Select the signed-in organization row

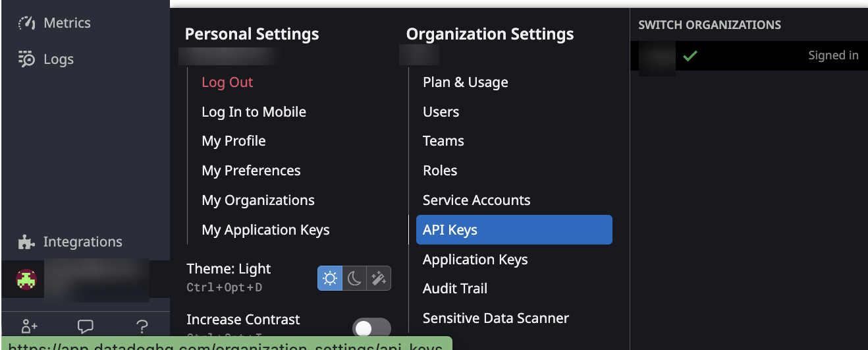(749, 56)
